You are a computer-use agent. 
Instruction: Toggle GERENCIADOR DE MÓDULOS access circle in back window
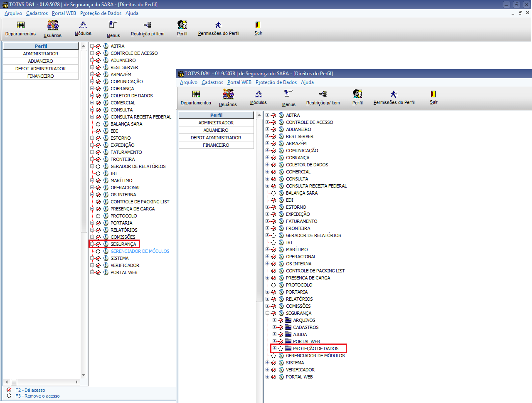click(x=98, y=251)
